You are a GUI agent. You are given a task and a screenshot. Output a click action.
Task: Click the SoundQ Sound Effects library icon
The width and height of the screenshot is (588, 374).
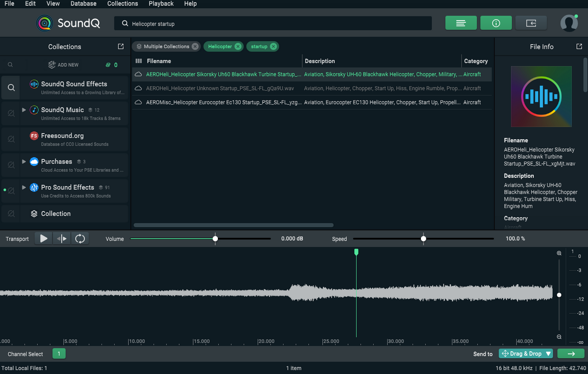tap(35, 84)
